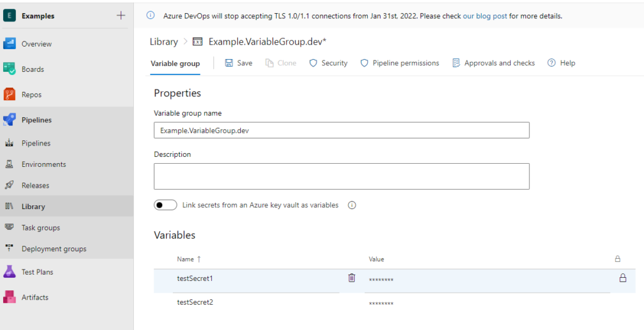Click the Library books icon
Image resolution: width=644 pixels, height=330 pixels.
9,206
